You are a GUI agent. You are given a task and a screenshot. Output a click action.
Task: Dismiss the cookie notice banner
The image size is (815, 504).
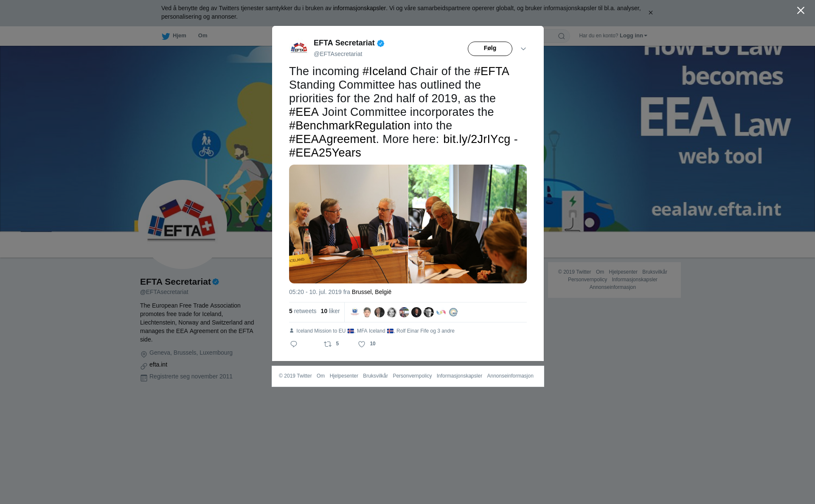[650, 13]
